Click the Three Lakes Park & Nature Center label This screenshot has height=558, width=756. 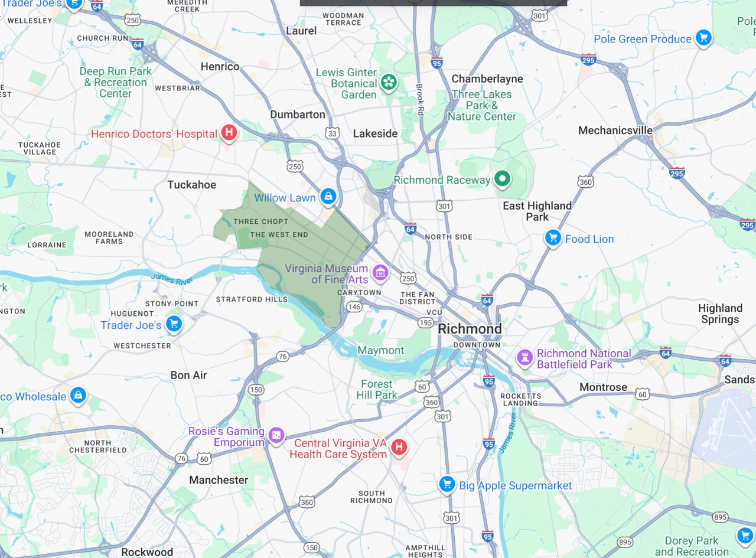[481, 105]
